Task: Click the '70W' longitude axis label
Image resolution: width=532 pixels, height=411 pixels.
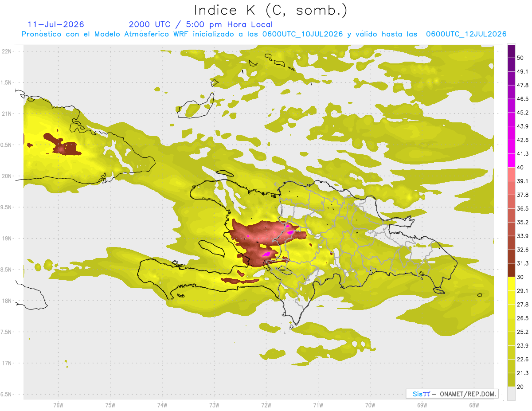Action: 370,405
